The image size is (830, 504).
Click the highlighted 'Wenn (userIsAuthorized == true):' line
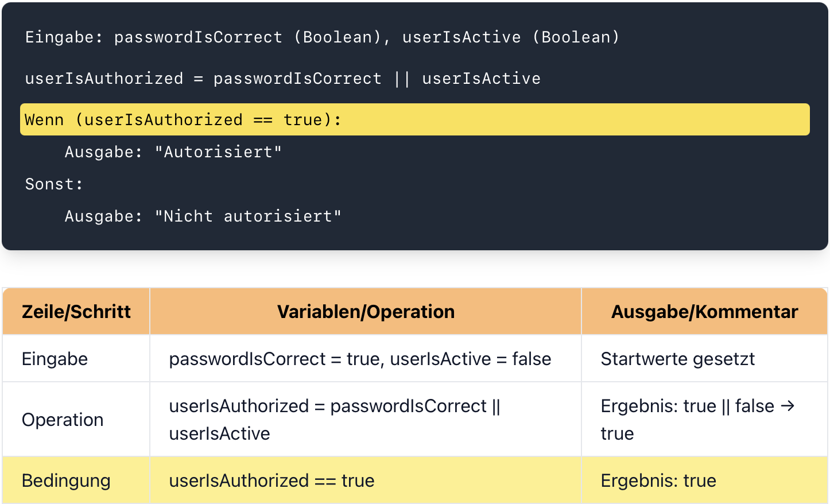(414, 119)
